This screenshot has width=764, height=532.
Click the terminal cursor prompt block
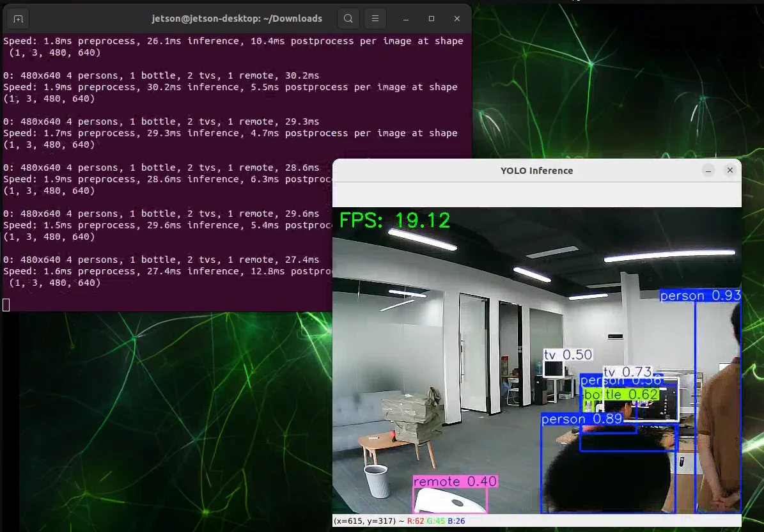pos(6,305)
